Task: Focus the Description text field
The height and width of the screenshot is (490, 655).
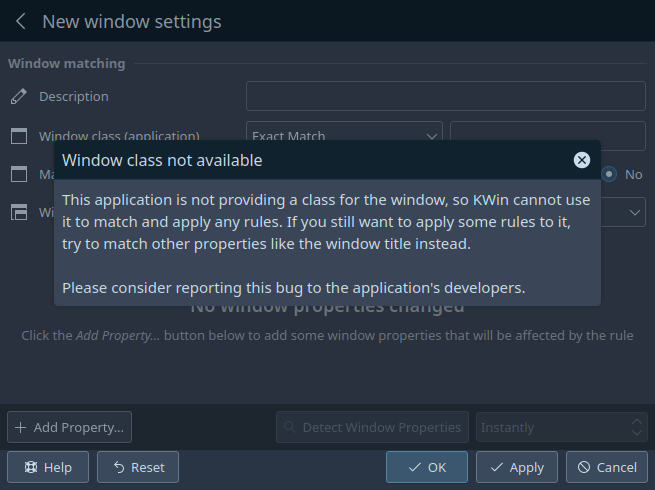Action: (445, 96)
